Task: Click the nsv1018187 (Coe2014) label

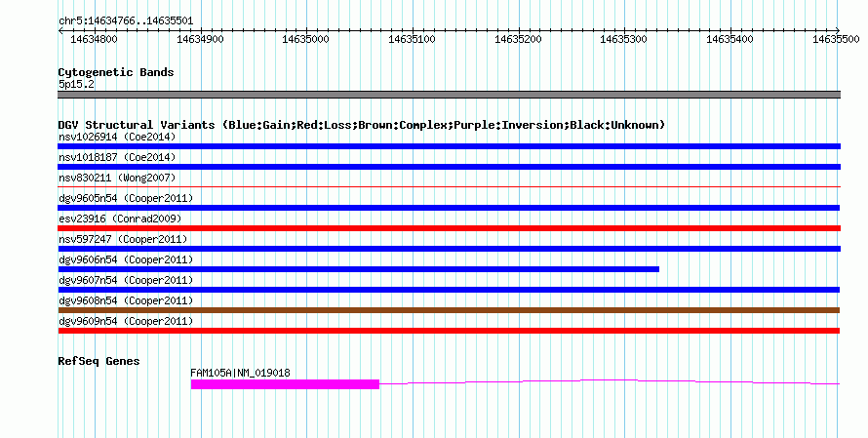Action: pos(117,157)
